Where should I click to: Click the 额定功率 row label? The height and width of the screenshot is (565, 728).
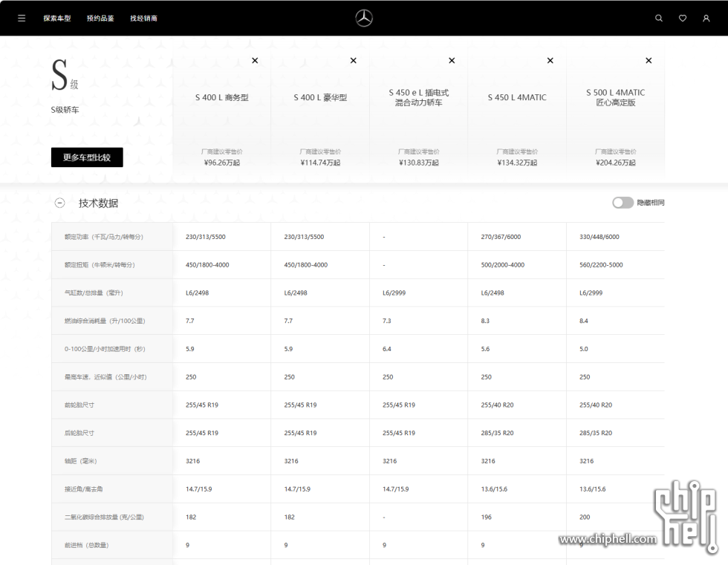pyautogui.click(x=104, y=237)
